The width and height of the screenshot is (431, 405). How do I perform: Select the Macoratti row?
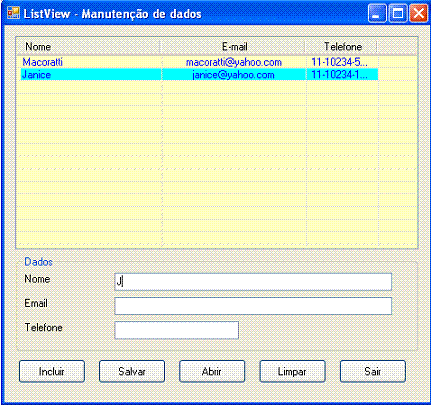(199, 62)
